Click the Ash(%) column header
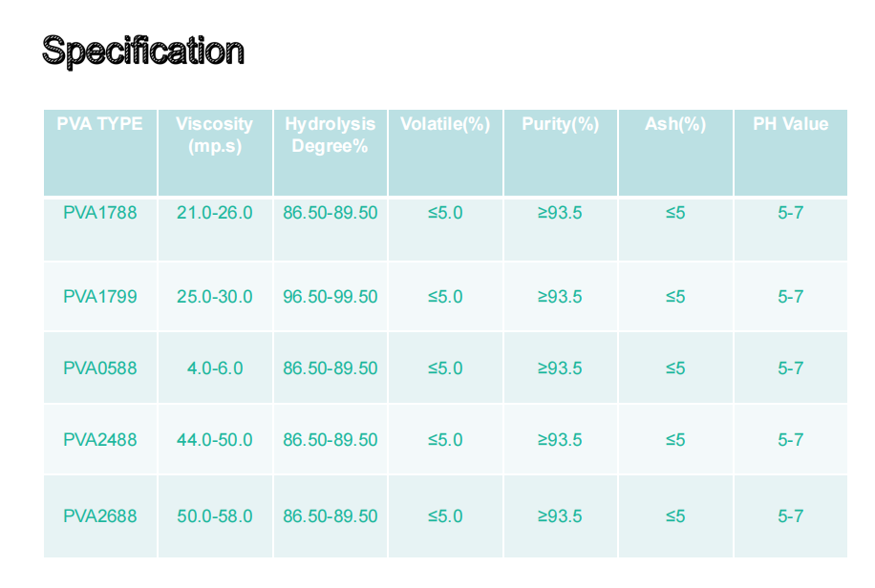The width and height of the screenshot is (875, 588). pyautogui.click(x=675, y=124)
